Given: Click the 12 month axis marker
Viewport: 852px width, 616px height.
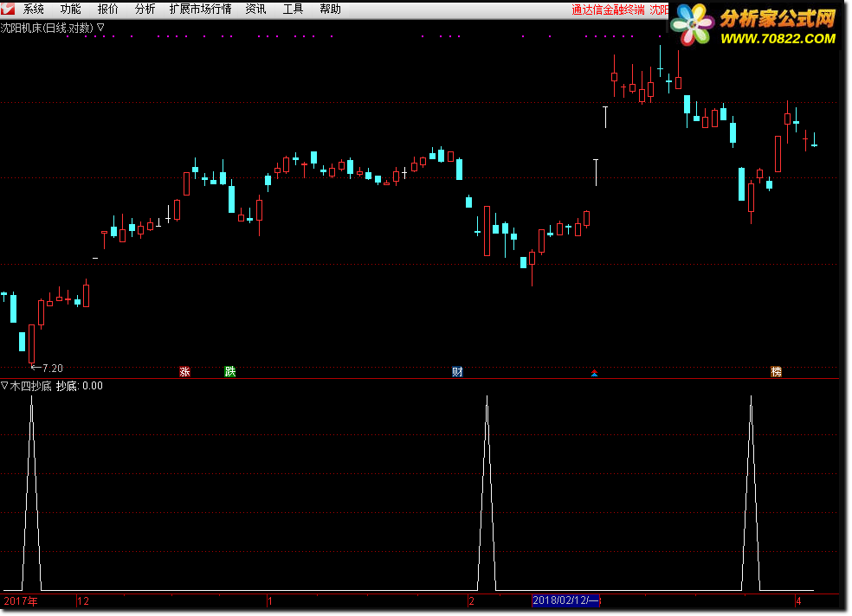Looking at the screenshot, I should [83, 601].
